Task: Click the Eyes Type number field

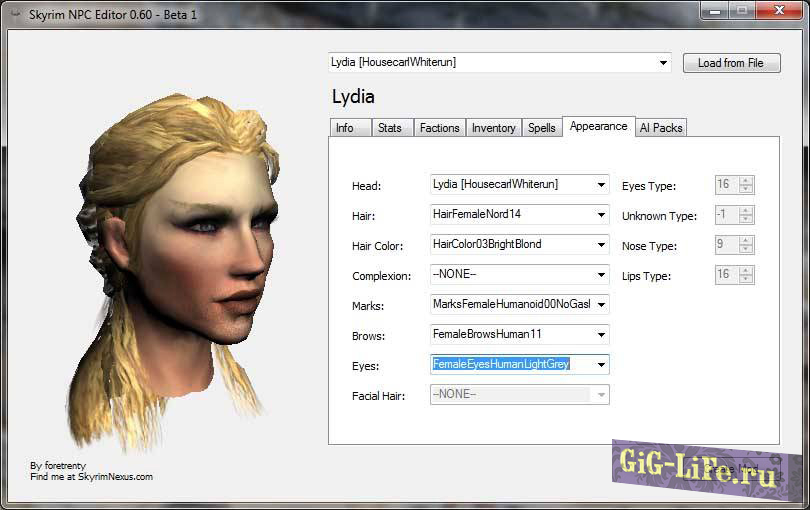Action: (724, 185)
